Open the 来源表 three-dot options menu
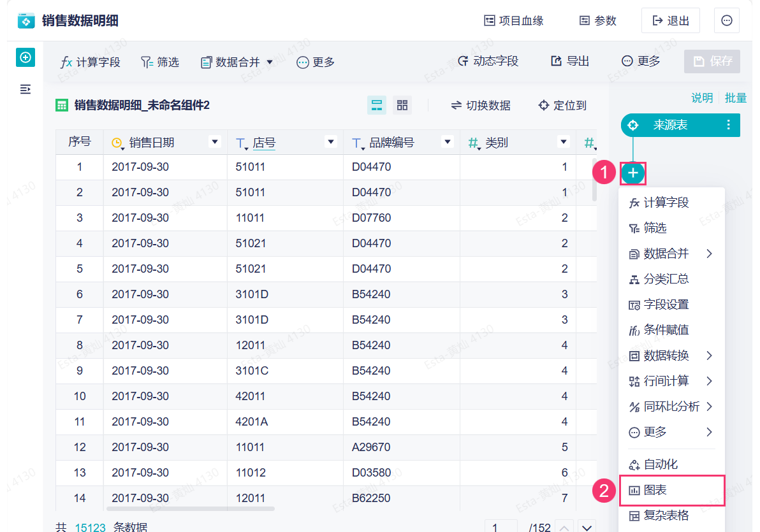The height and width of the screenshot is (532, 760). (728, 125)
